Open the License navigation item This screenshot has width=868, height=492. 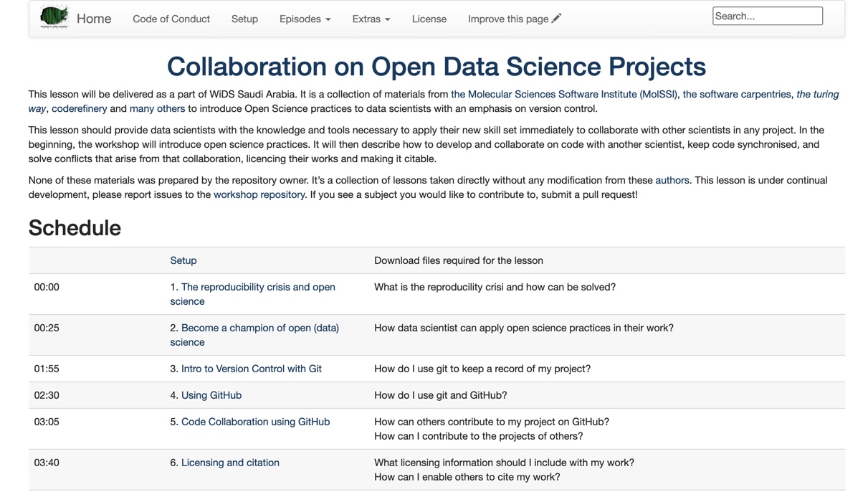coord(429,19)
